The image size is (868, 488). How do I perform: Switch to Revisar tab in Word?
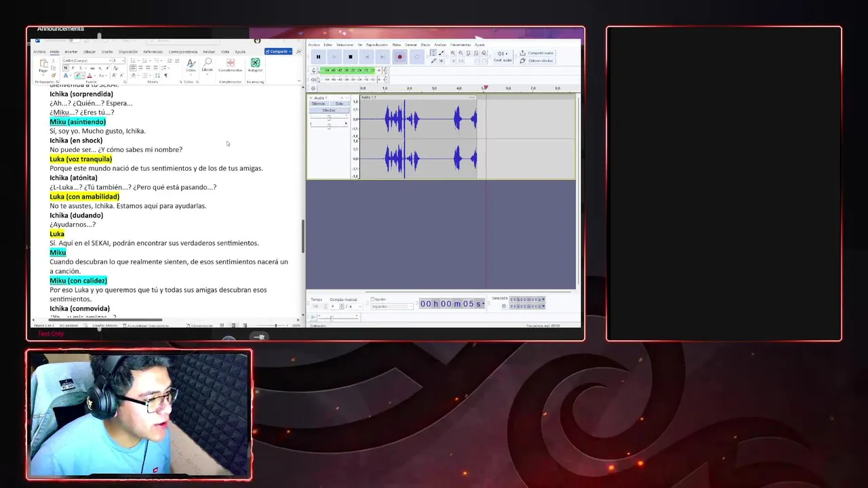click(x=209, y=52)
